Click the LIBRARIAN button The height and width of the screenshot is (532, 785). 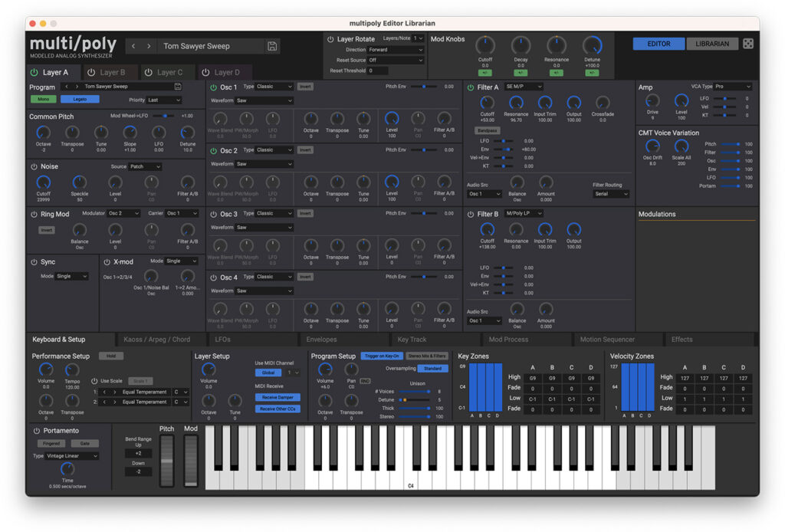712,44
